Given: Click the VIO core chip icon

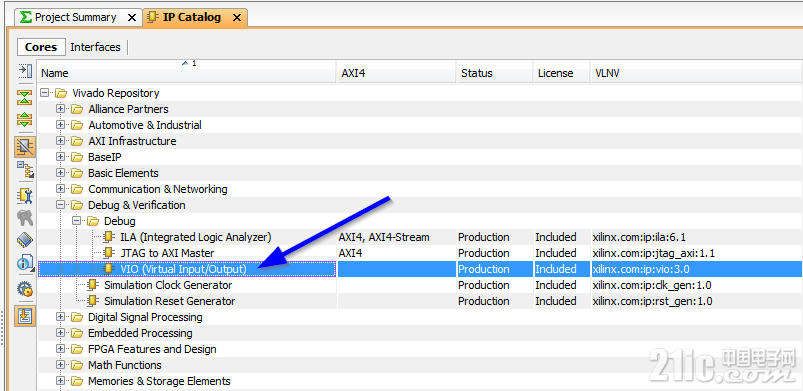Looking at the screenshot, I should (x=109, y=269).
